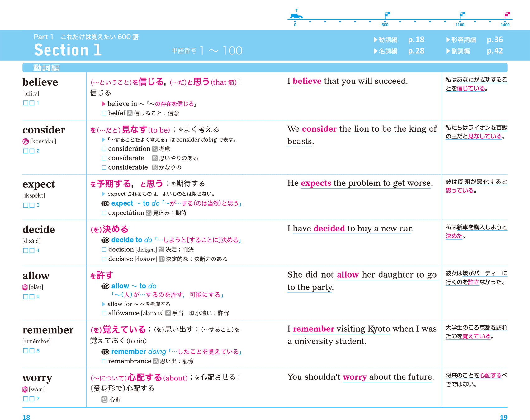Click the sentence 'I have decided to buy a new car.'
530x420 pixels.
[350, 229]
